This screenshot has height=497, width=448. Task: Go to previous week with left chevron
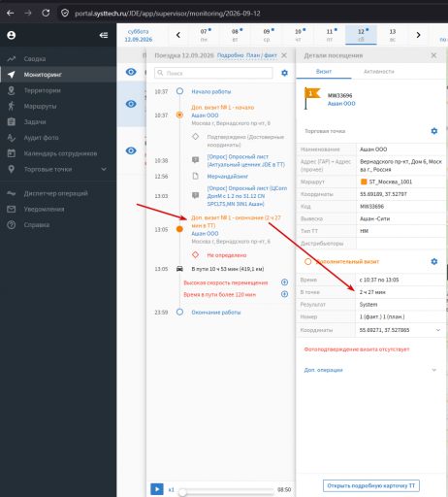(x=178, y=35)
